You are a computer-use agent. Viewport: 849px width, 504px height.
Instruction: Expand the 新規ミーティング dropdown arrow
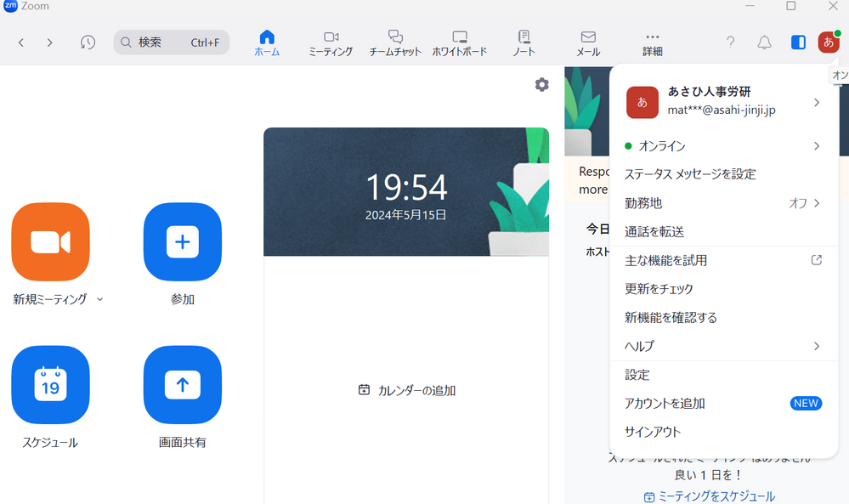(100, 299)
